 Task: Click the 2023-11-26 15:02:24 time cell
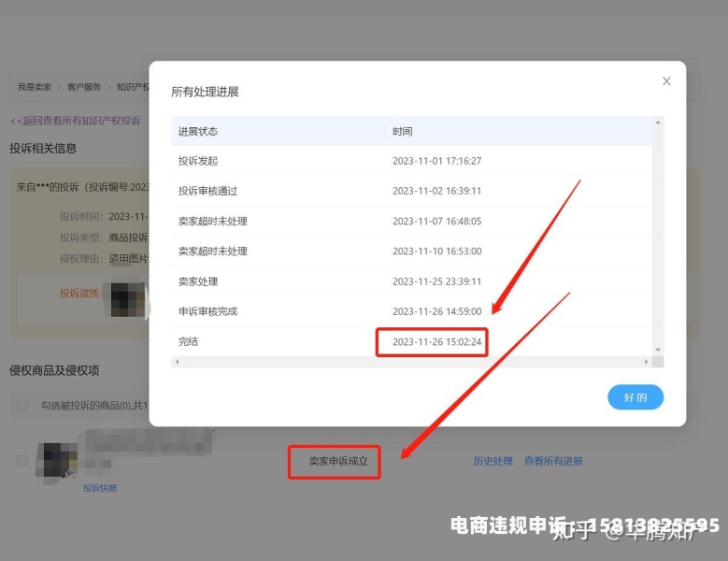coord(436,342)
